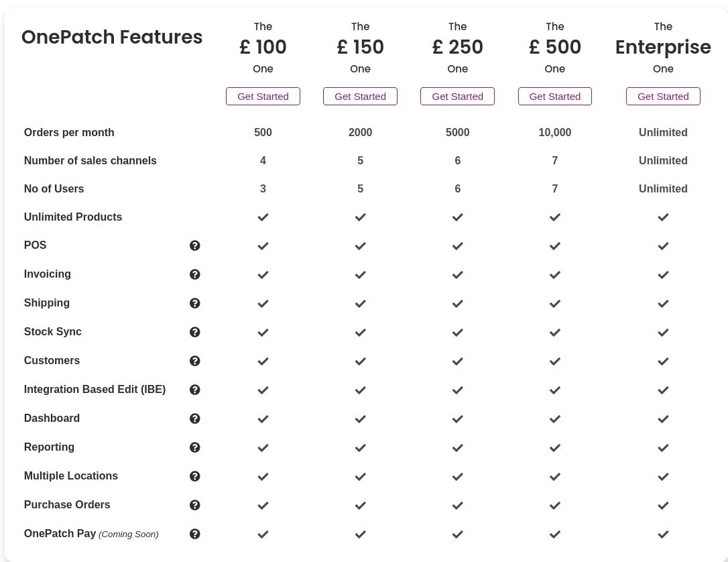Screen dimensions: 728x562
Task: Click the Stock Sync help icon
Action: [194, 332]
